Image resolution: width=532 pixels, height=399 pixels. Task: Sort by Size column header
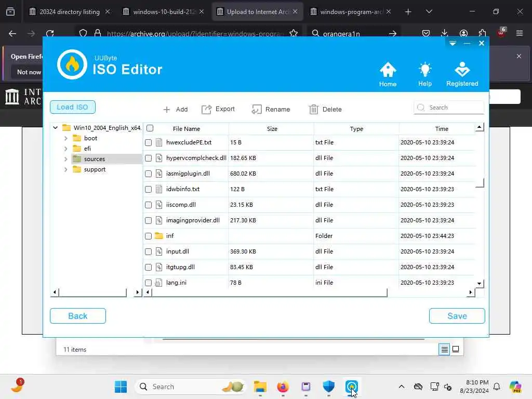point(272,129)
